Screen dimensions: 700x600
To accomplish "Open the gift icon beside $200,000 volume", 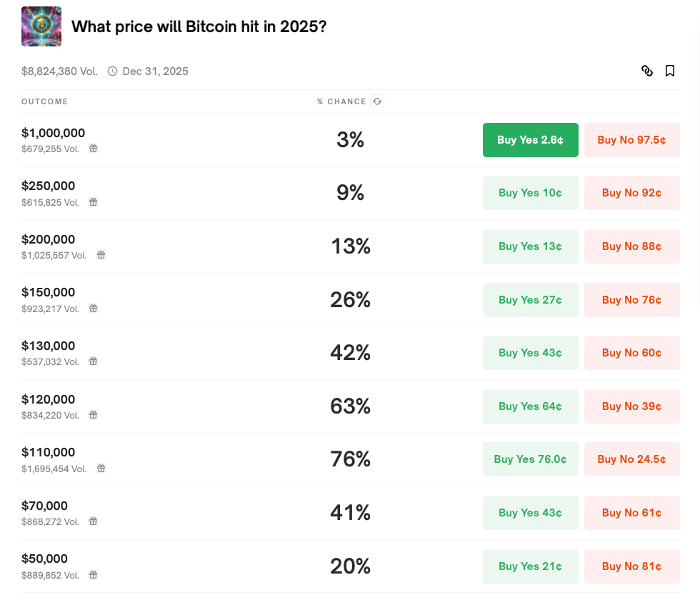I will tap(101, 255).
